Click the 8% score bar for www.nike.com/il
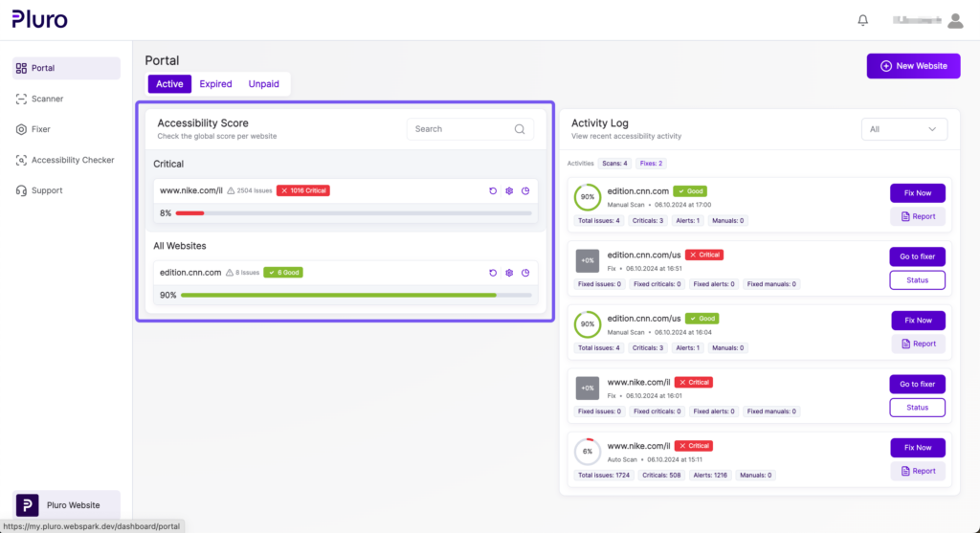This screenshot has width=980, height=533. tap(352, 213)
